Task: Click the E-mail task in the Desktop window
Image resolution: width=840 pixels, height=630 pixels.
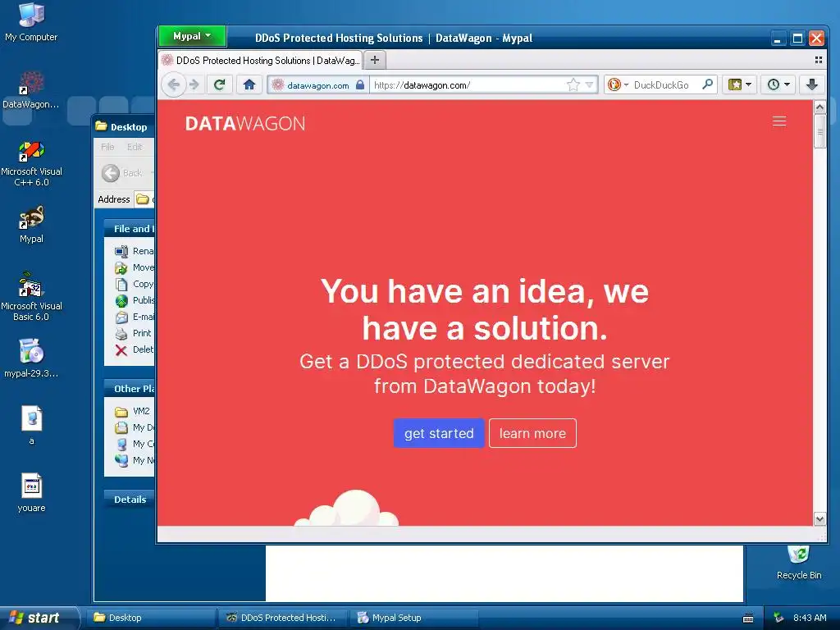Action: click(135, 317)
